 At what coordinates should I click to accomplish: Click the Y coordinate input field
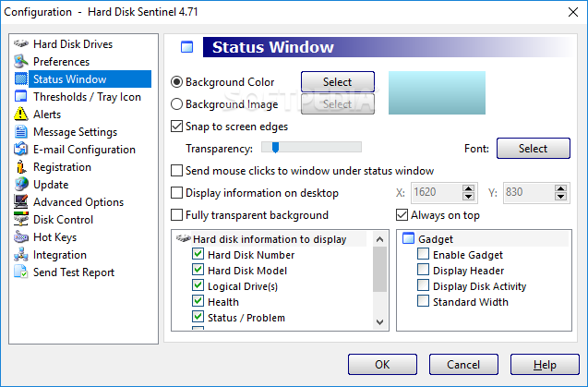pyautogui.click(x=528, y=192)
